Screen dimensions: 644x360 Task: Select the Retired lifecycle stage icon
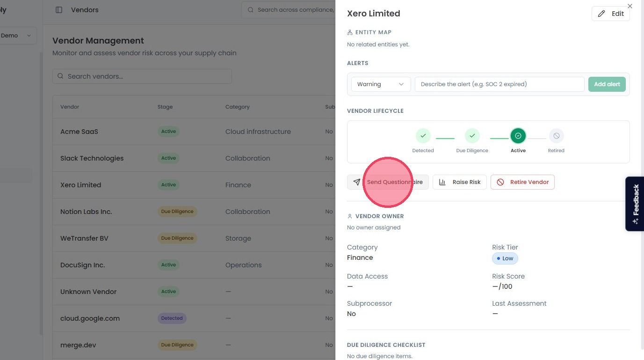pos(556,136)
